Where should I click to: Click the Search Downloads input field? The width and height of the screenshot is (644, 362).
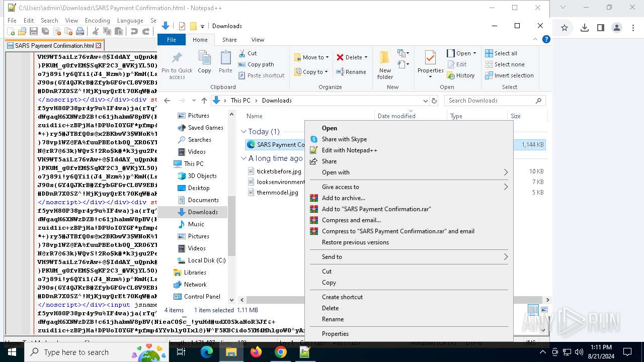coord(495,101)
